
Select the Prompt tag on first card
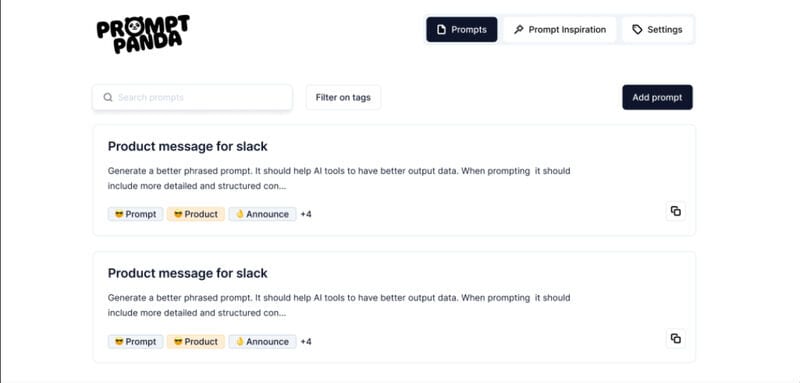pos(136,214)
